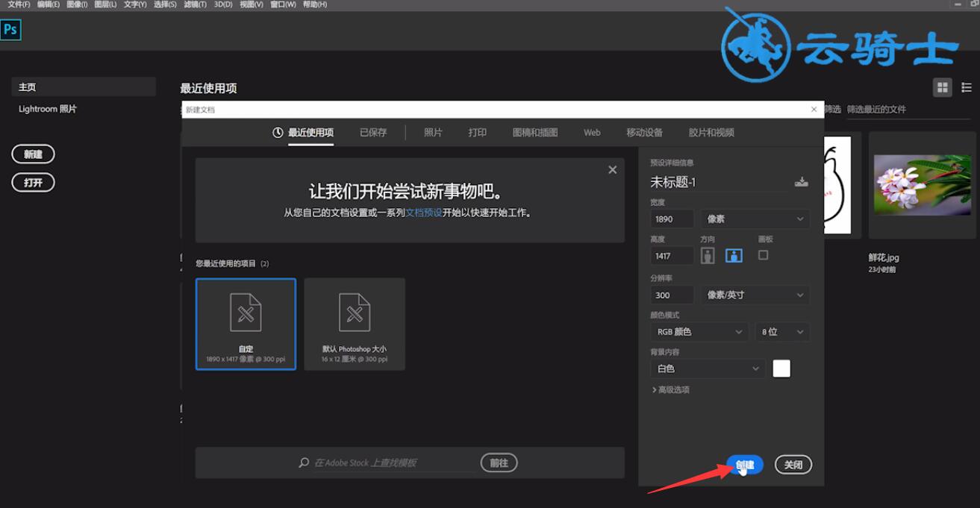
Task: Click the width field showing 1890
Action: click(x=672, y=219)
